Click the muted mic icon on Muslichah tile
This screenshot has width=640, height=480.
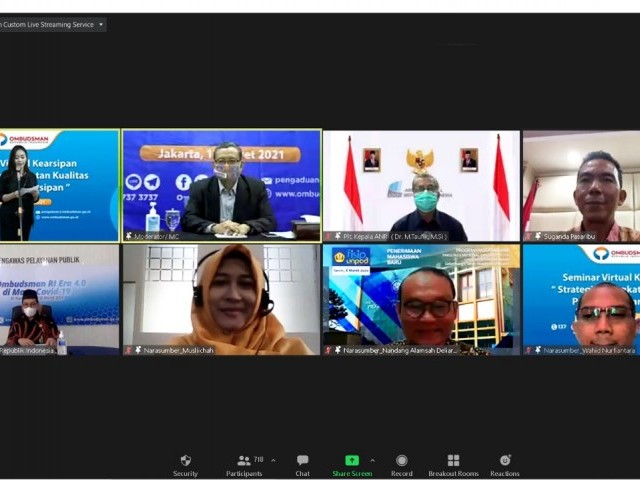130,351
